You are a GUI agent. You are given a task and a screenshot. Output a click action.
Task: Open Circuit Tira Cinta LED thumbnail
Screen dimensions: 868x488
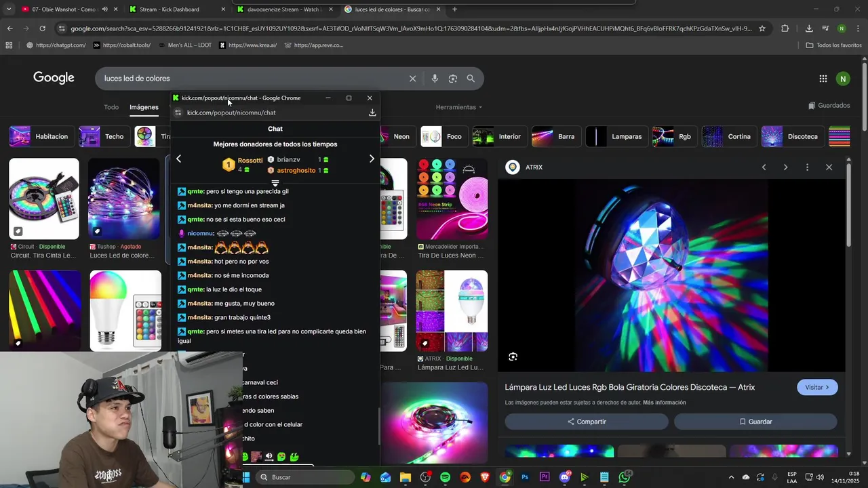(44, 199)
